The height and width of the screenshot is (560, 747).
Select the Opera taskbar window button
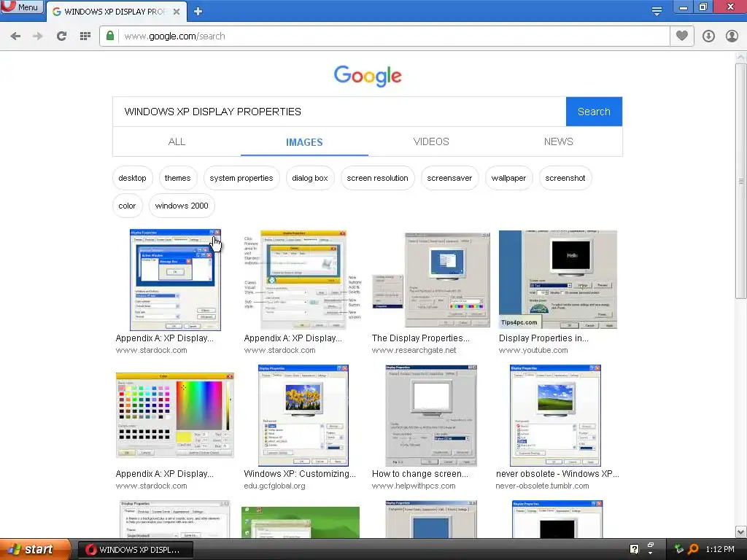click(135, 550)
